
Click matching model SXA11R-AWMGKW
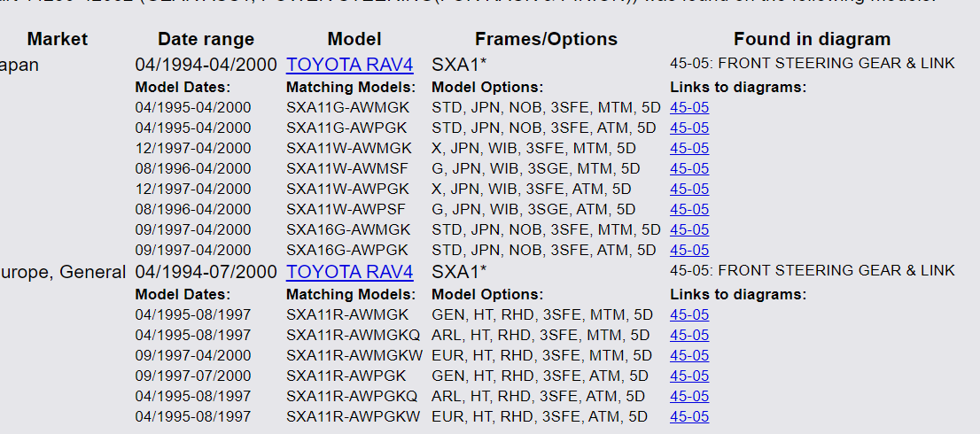[x=354, y=355]
